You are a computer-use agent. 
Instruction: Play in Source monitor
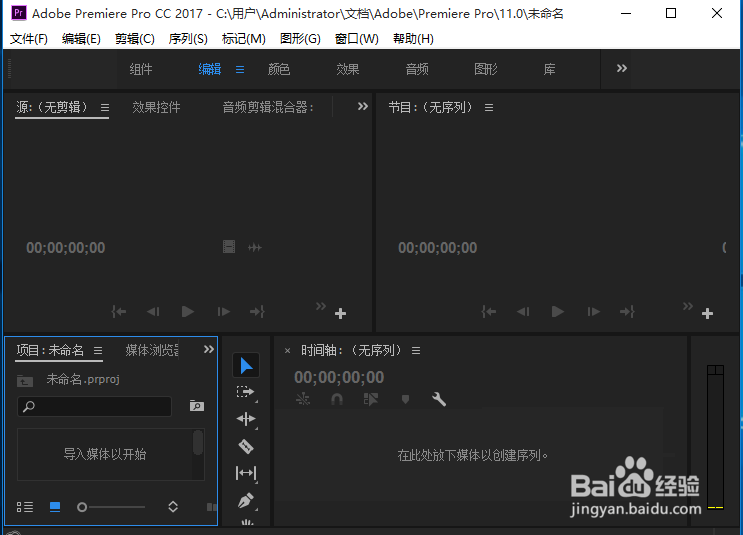pyautogui.click(x=188, y=311)
